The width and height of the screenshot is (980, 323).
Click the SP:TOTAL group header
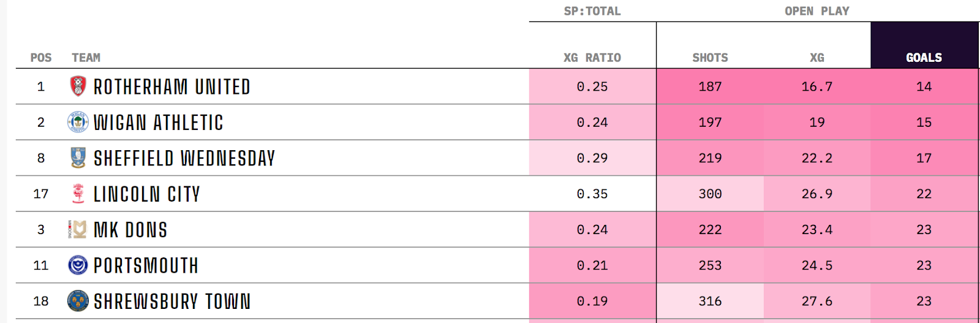point(592,11)
